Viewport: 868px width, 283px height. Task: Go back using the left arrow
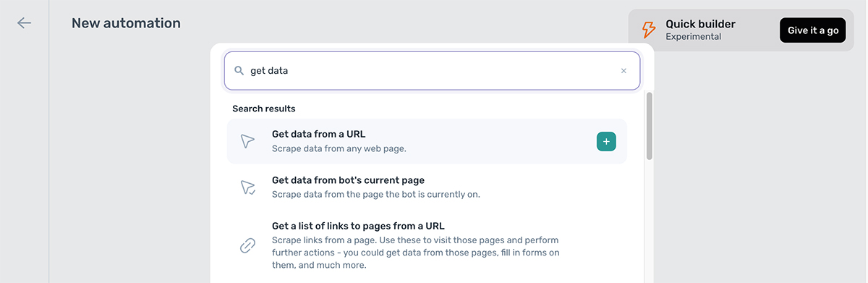tap(25, 23)
